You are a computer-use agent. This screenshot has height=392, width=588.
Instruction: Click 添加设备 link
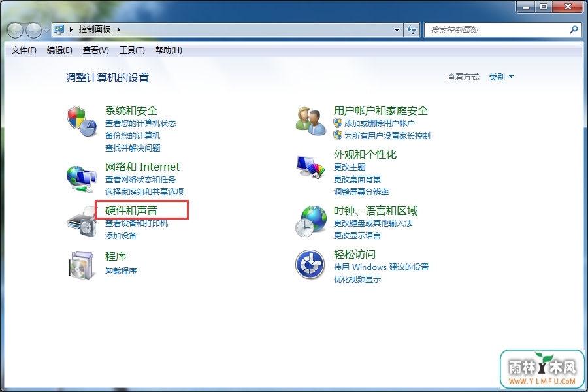121,236
